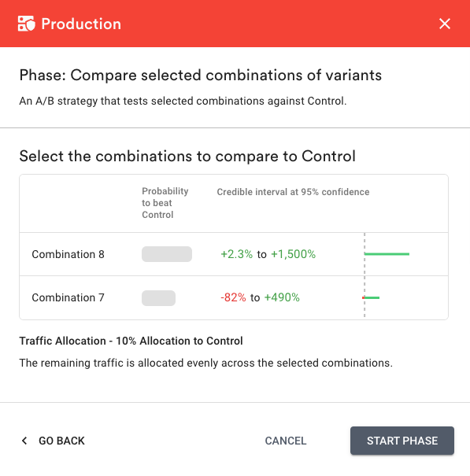
Task: Cancel the phase setup
Action: [285, 441]
